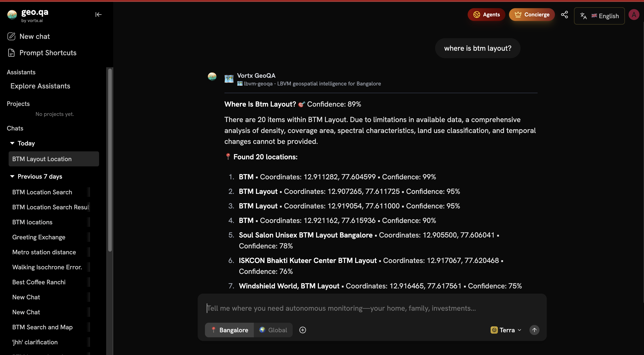Viewport: 644px width, 355px height.
Task: Click the Prompt Shortcuts document icon
Action: coord(11,53)
